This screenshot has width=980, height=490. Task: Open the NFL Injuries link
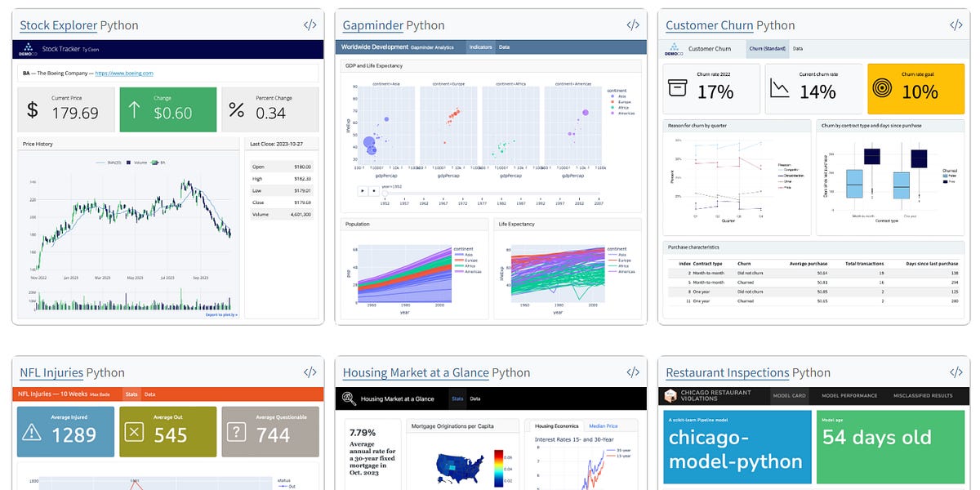[x=51, y=372]
